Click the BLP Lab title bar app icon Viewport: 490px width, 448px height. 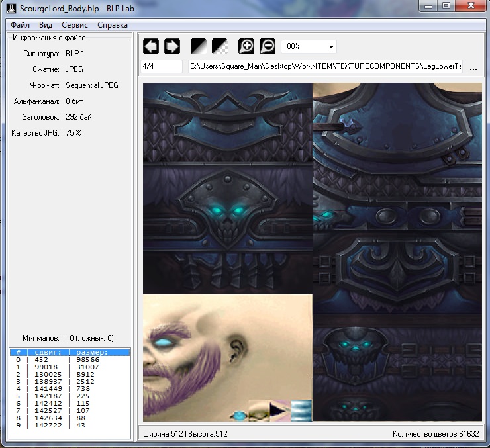[x=11, y=7]
